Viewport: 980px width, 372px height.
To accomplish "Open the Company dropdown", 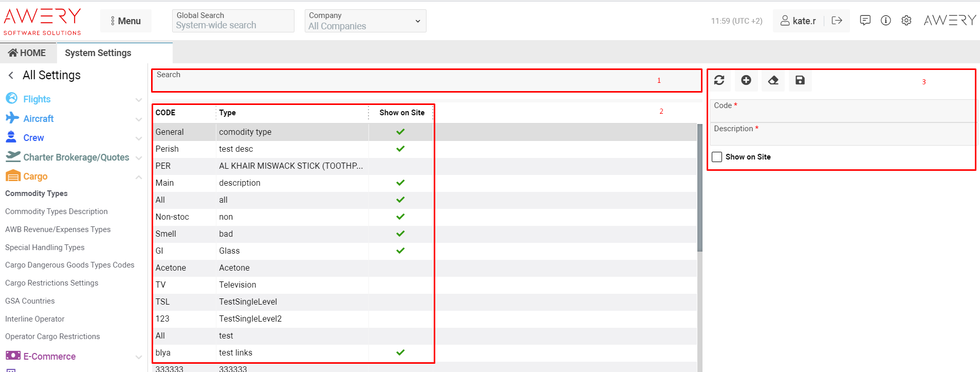I will (365, 21).
